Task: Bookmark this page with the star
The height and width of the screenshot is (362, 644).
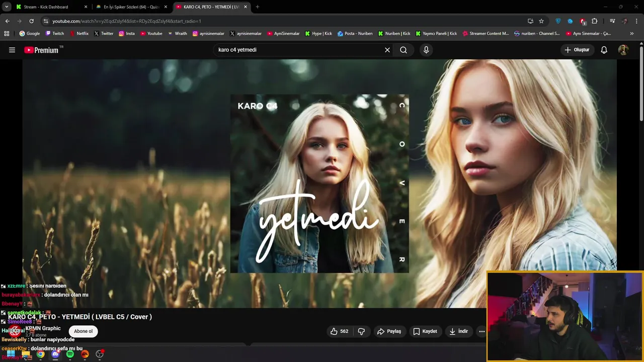Action: point(541,21)
